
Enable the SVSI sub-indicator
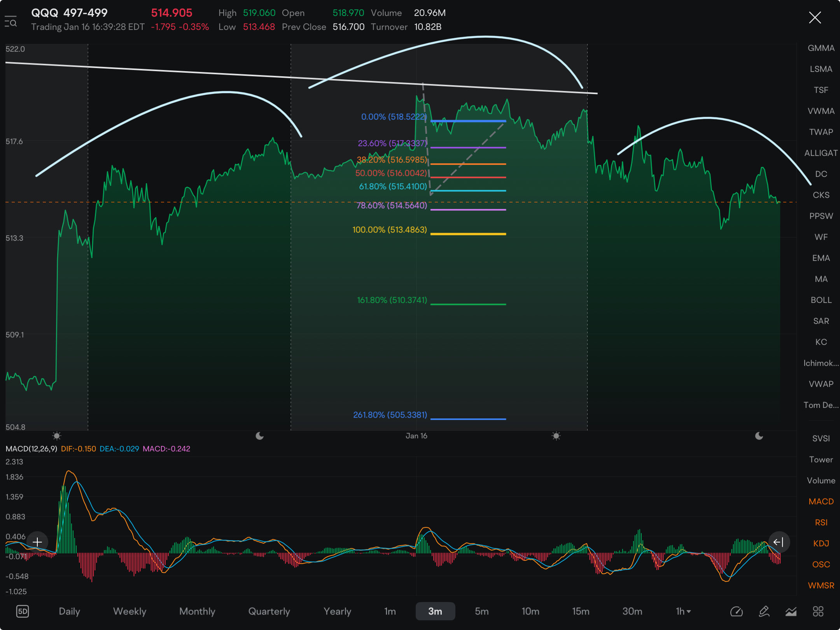pyautogui.click(x=821, y=438)
